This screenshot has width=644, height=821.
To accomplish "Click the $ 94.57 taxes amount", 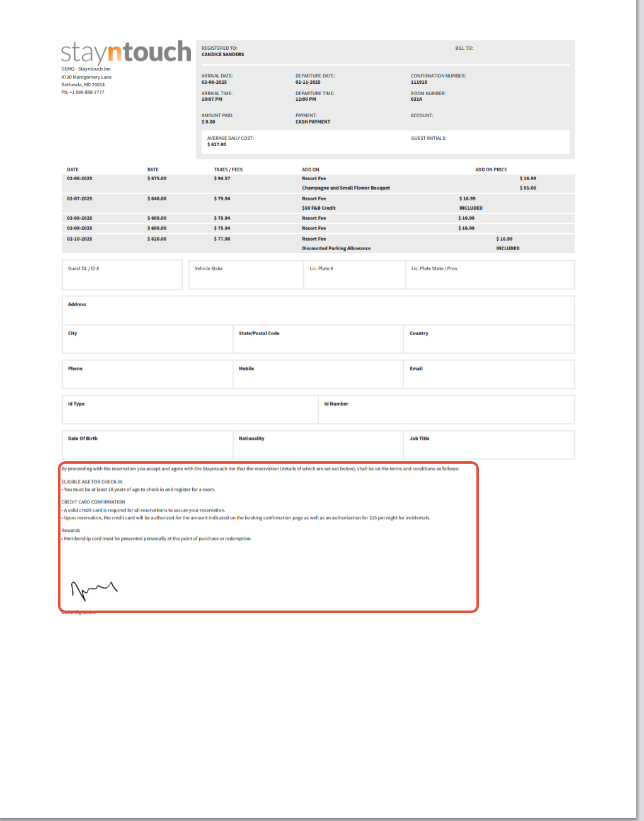I will pyautogui.click(x=222, y=179).
